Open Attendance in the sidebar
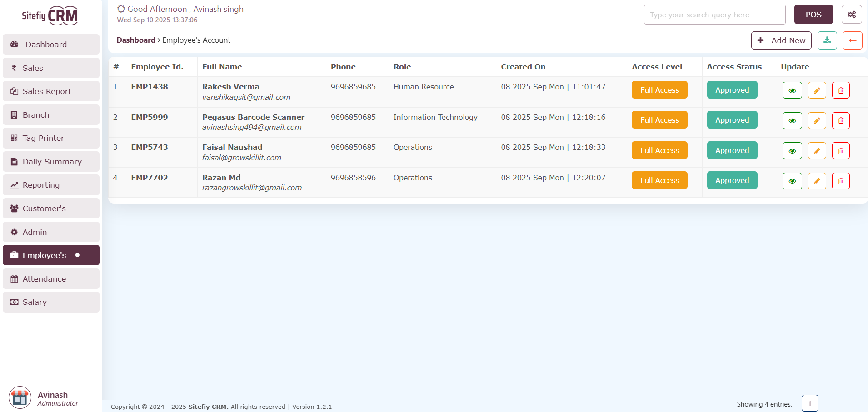 pyautogui.click(x=51, y=279)
